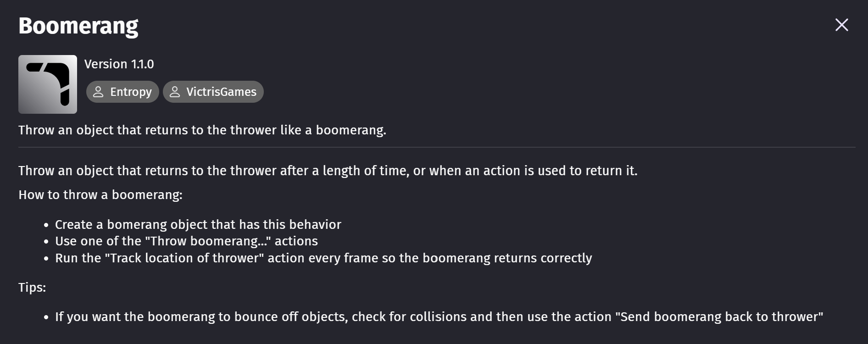Click the Boomerang extension icon thumbnail
868x344 pixels.
point(48,84)
